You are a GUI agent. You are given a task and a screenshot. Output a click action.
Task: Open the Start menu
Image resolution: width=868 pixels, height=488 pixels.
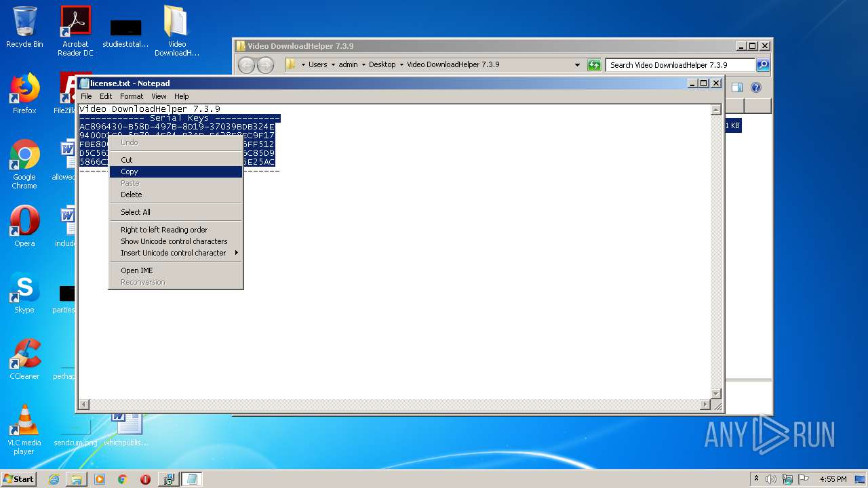(x=19, y=479)
